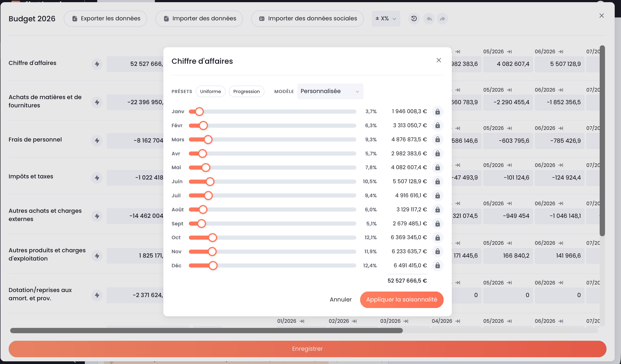The image size is (621, 364).
Task: Click lightning icon for Chiffre d'affaires
Action: [x=97, y=64]
